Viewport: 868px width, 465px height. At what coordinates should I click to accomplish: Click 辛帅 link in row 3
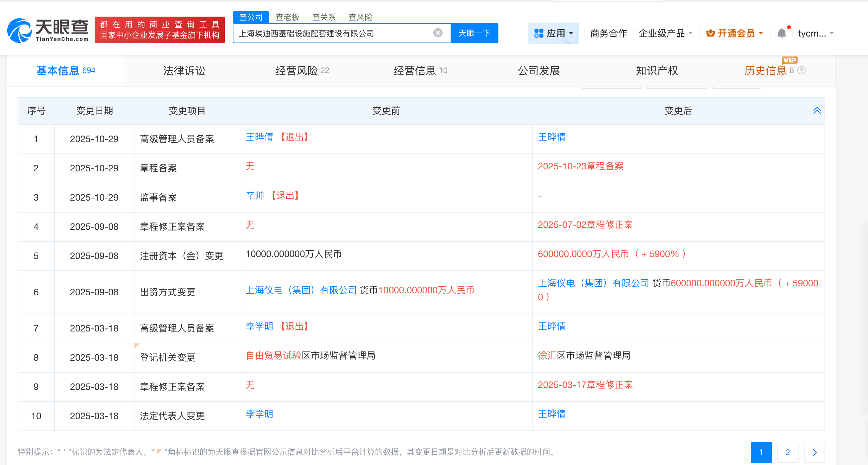pyautogui.click(x=254, y=195)
